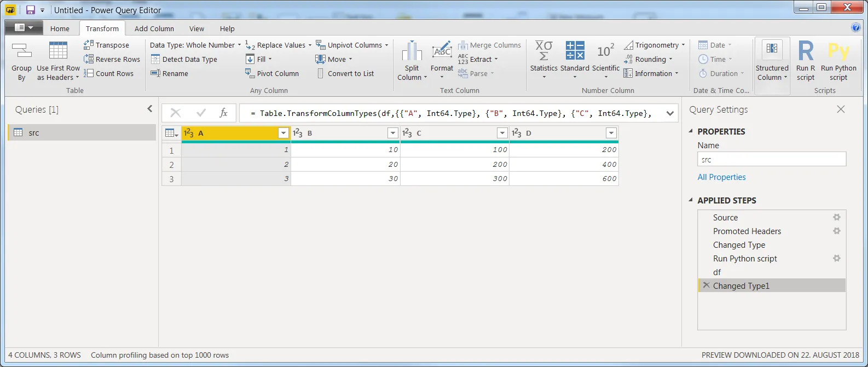868x367 pixels.
Task: Click the Time column option
Action: [715, 59]
